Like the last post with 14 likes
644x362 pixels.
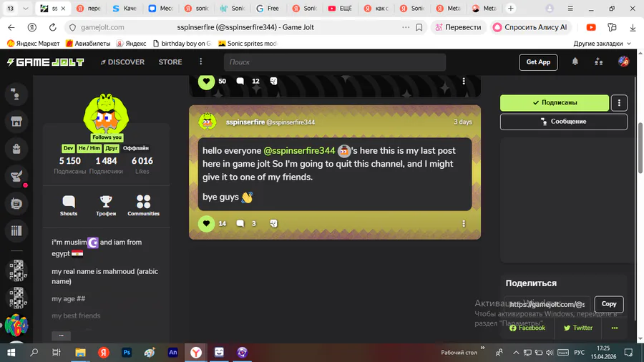click(x=206, y=223)
